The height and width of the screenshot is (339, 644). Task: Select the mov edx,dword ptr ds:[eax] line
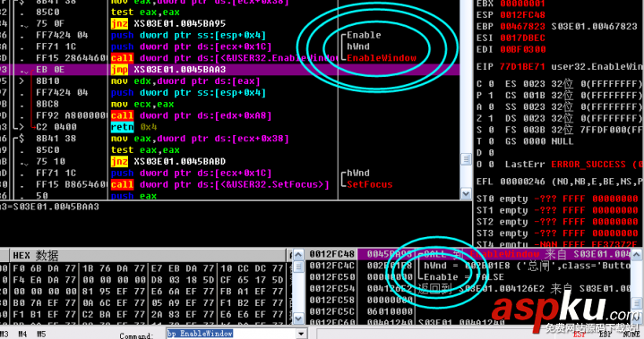[x=185, y=81]
